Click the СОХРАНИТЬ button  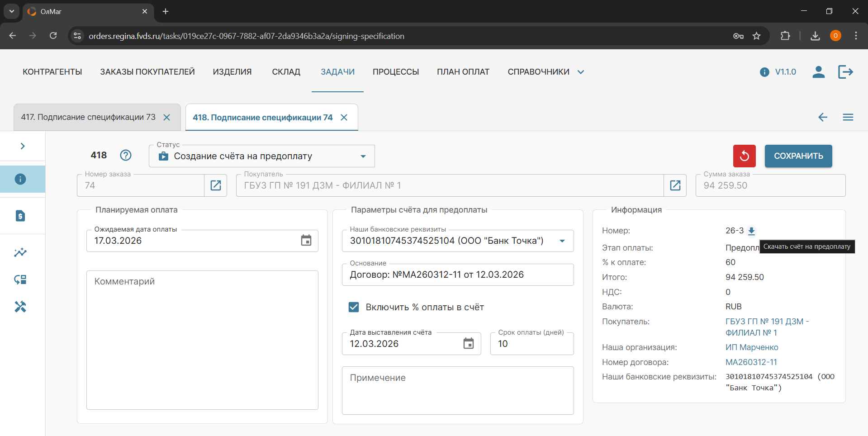(798, 156)
